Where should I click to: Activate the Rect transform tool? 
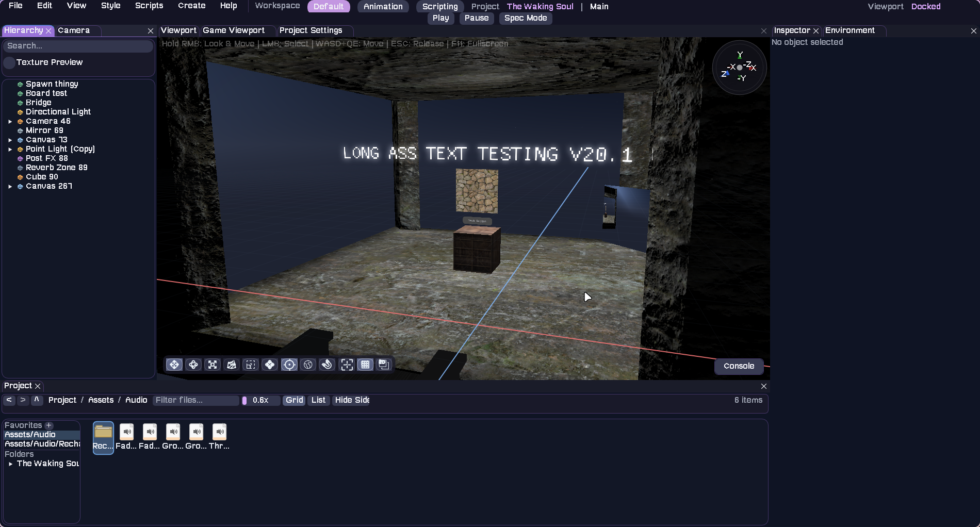(251, 365)
